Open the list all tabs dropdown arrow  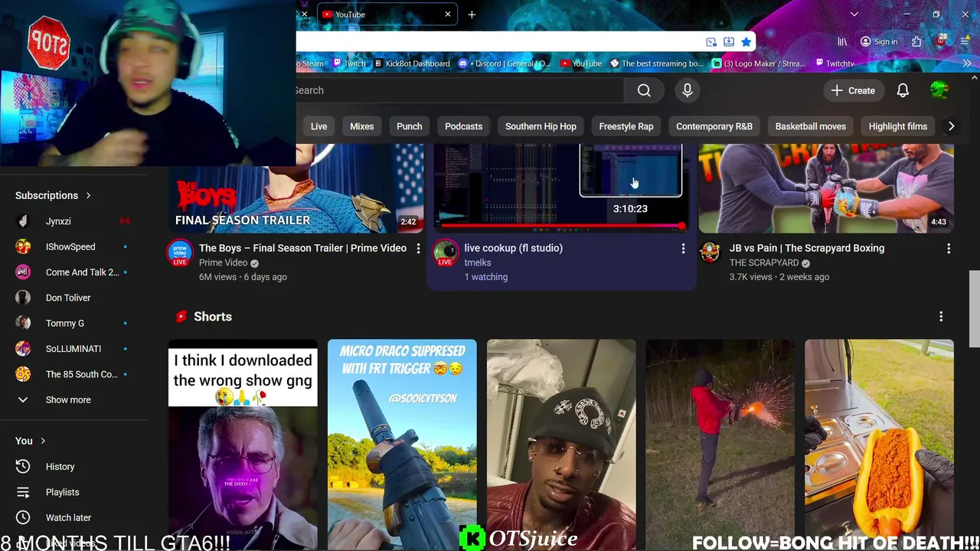tap(854, 15)
